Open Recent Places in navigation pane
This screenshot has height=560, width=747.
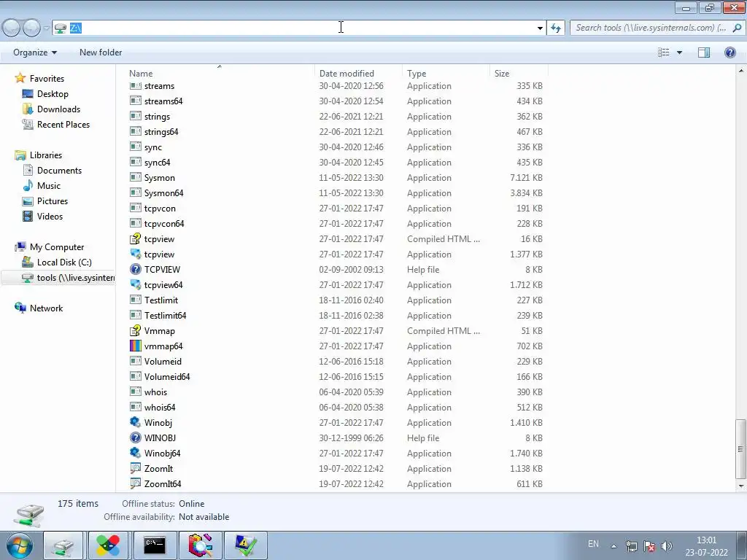pyautogui.click(x=63, y=124)
